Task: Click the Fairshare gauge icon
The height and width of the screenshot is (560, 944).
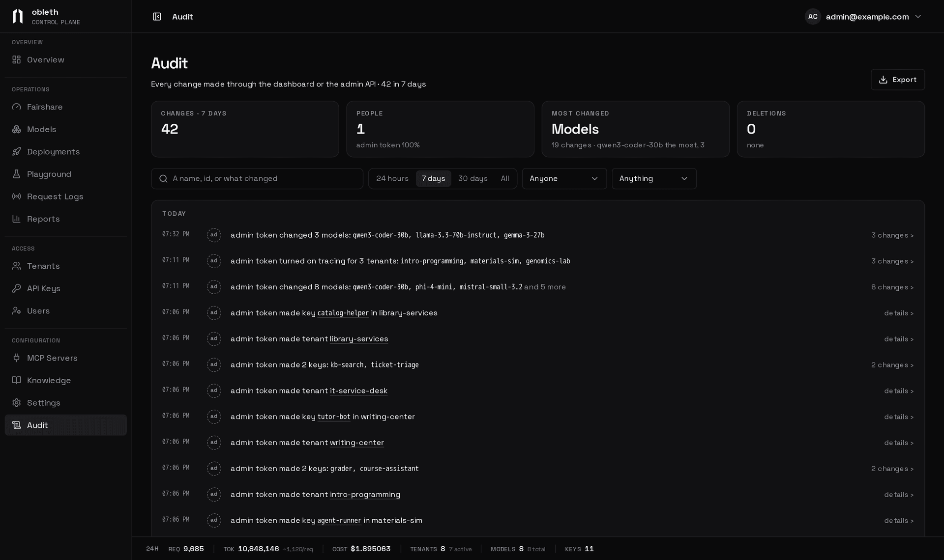Action: [17, 107]
